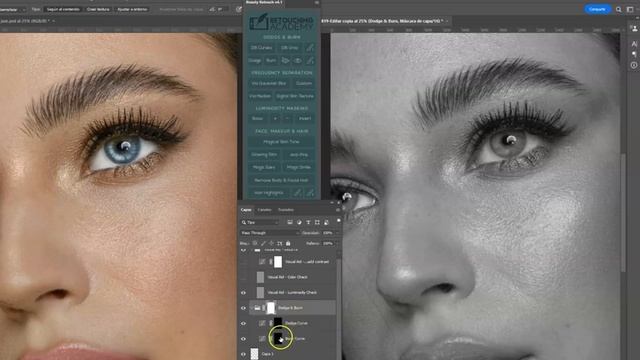
Task: Click the eye icon in the Dodge & Burn row
Action: (x=298, y=60)
